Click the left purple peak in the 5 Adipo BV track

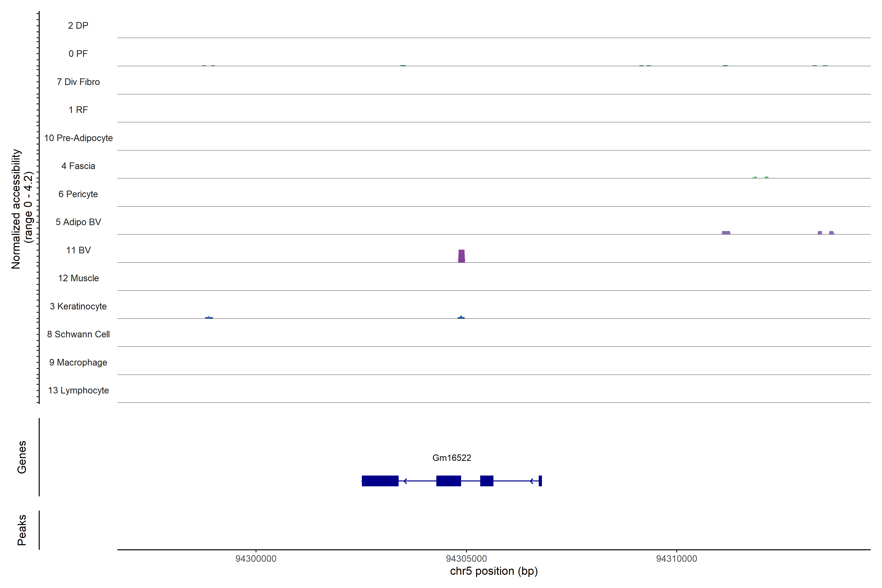click(x=726, y=233)
